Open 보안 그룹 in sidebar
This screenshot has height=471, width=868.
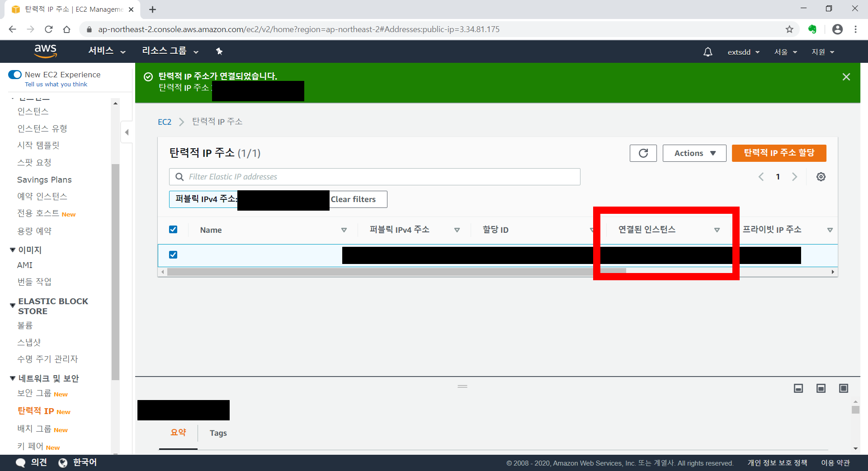(x=34, y=393)
